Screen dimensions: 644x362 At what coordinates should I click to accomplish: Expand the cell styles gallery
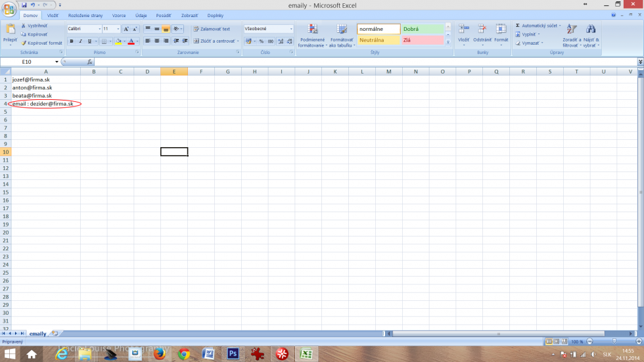[x=448, y=42]
